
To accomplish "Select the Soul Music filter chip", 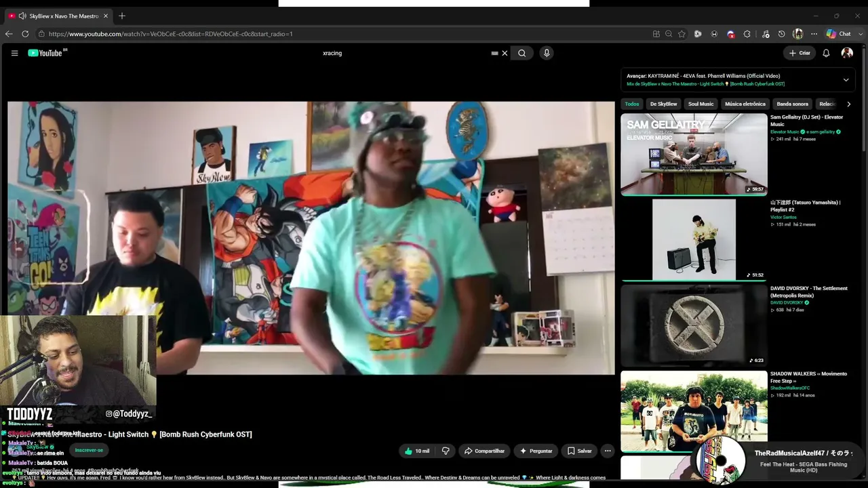I will pos(701,104).
